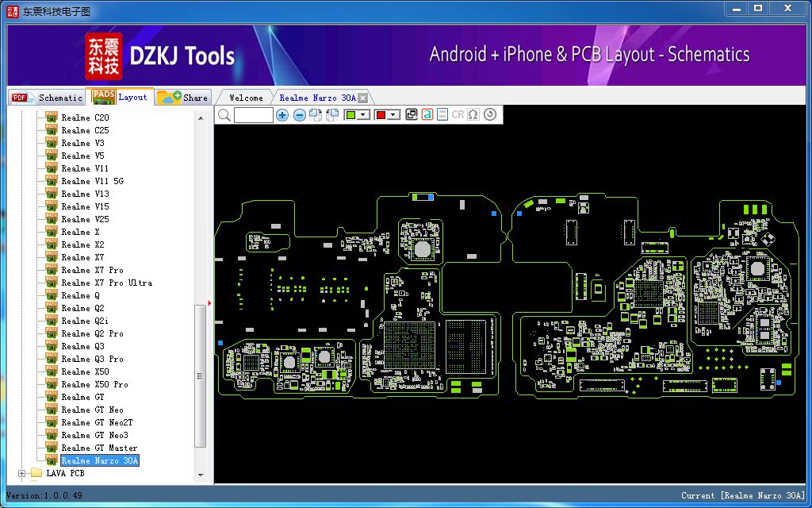
Task: Expand the LAVA PCB folder
Action: coord(21,473)
